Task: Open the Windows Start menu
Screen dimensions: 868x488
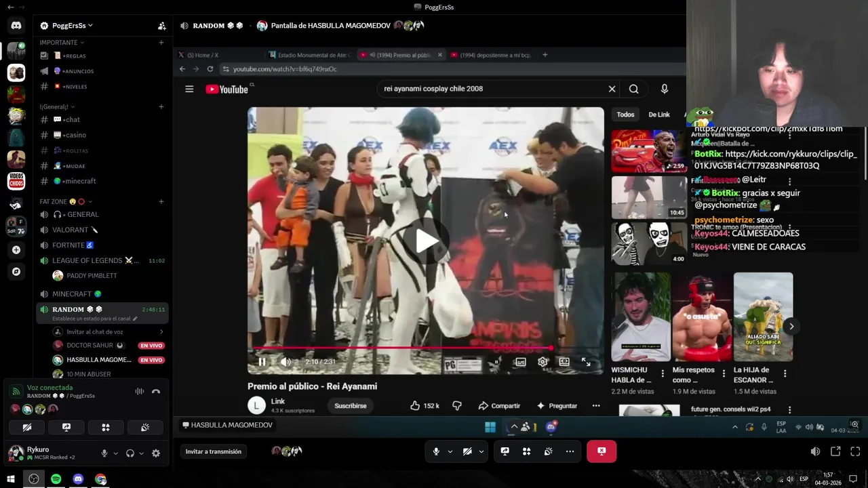Action: [11, 479]
